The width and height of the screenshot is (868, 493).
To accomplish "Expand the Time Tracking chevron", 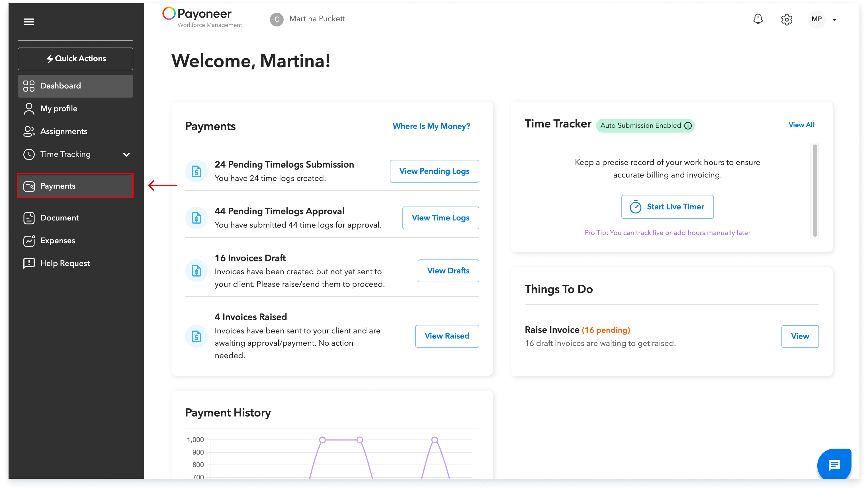I will (126, 154).
